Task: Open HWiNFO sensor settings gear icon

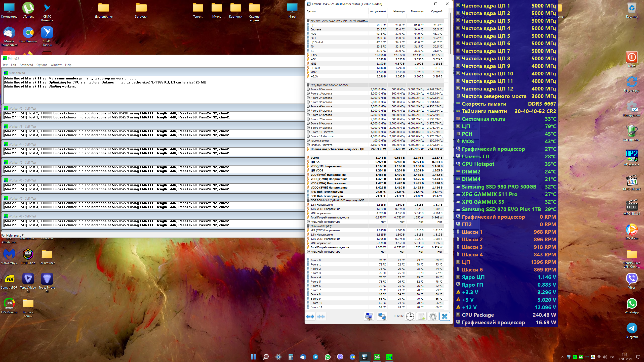Action: click(433, 316)
